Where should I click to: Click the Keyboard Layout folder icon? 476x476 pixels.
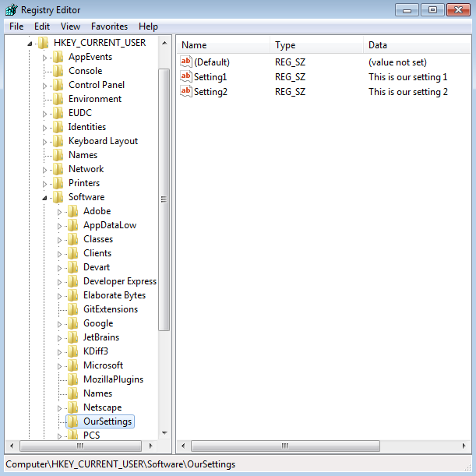(58, 141)
